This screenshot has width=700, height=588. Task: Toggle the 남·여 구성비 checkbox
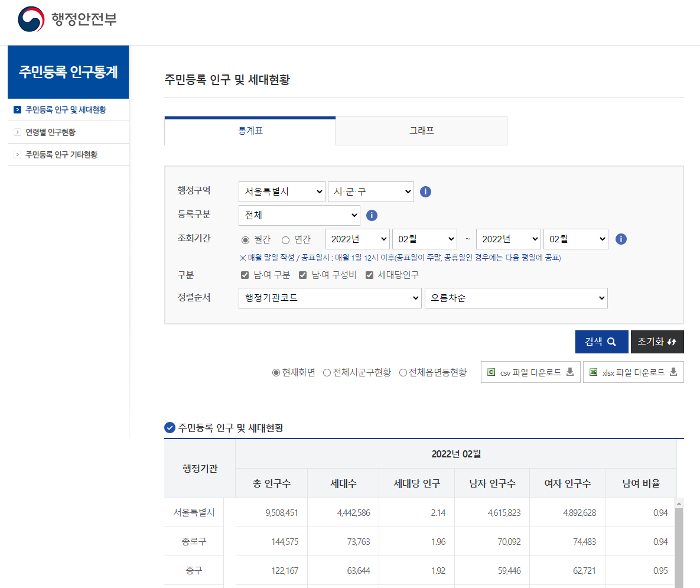[302, 275]
